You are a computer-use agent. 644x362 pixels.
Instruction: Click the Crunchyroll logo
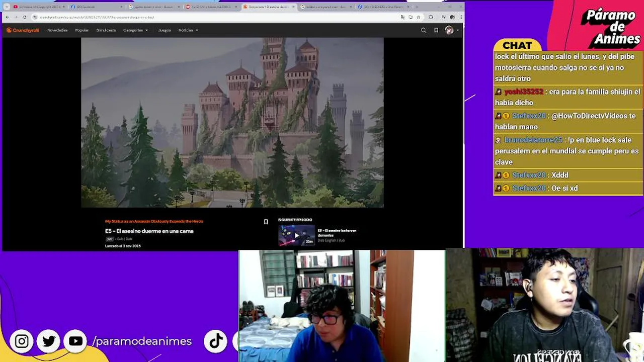23,30
